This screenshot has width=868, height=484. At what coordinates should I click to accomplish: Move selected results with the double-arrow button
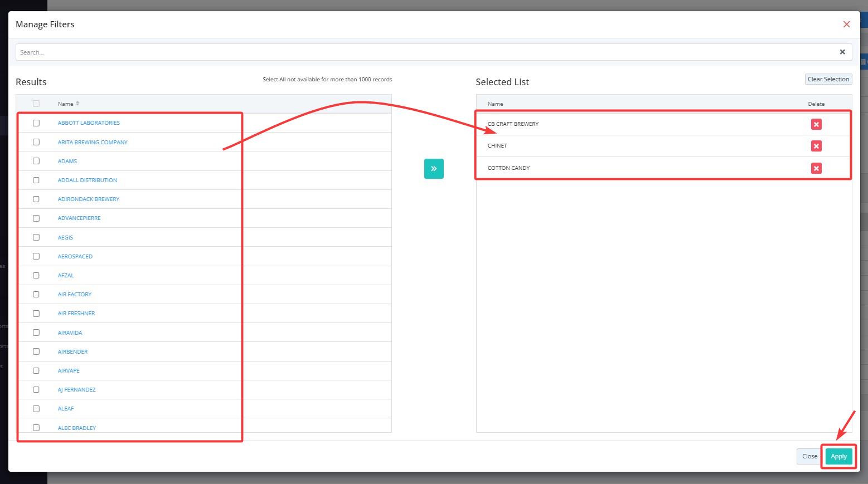(434, 169)
